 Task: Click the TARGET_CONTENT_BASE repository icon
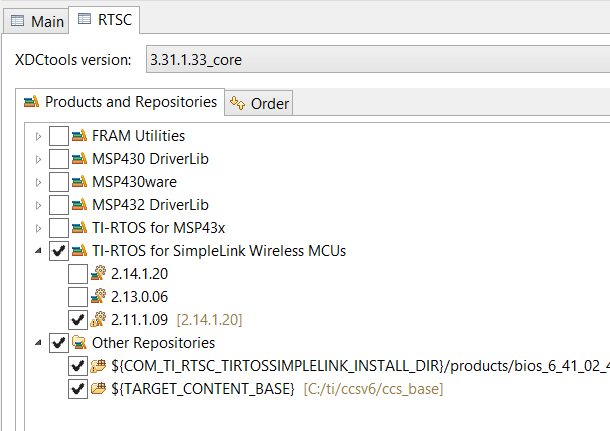coord(99,389)
